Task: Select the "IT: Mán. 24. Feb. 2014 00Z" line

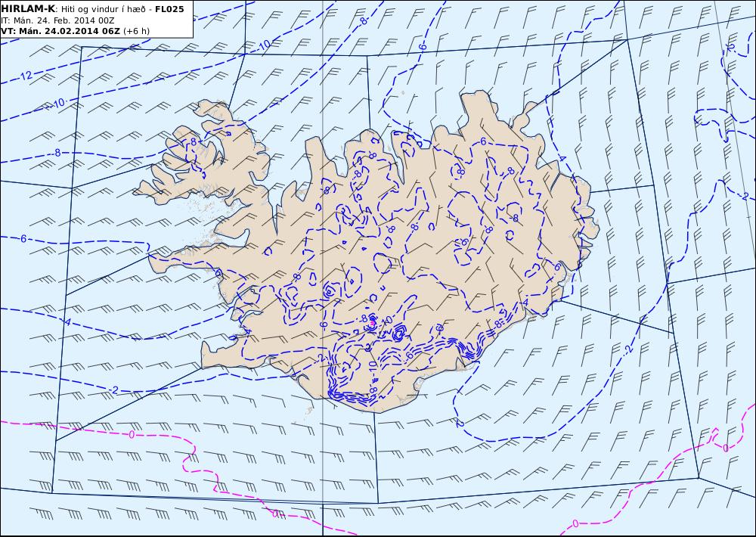Action: [x=57, y=20]
